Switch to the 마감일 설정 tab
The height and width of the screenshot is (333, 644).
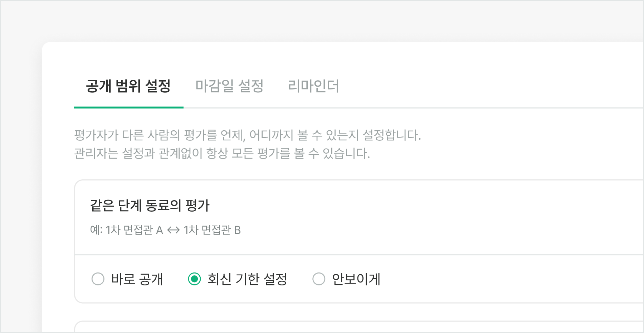tap(229, 86)
